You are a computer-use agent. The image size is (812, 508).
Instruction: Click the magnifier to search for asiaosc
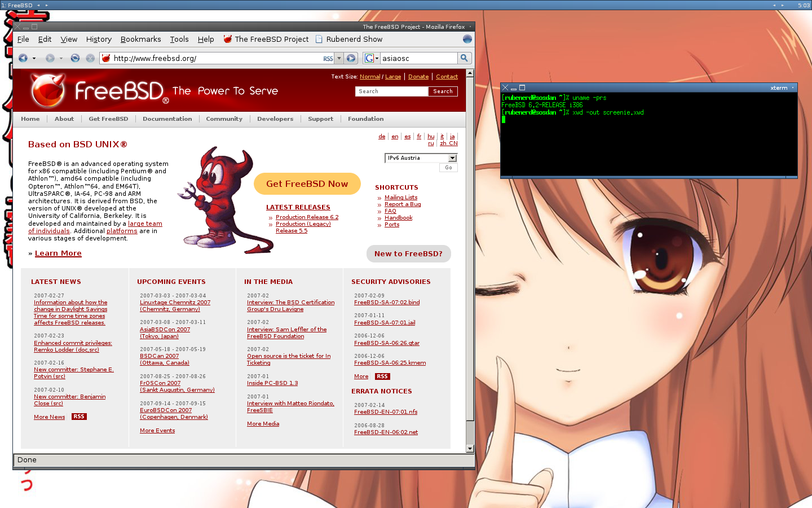click(464, 58)
